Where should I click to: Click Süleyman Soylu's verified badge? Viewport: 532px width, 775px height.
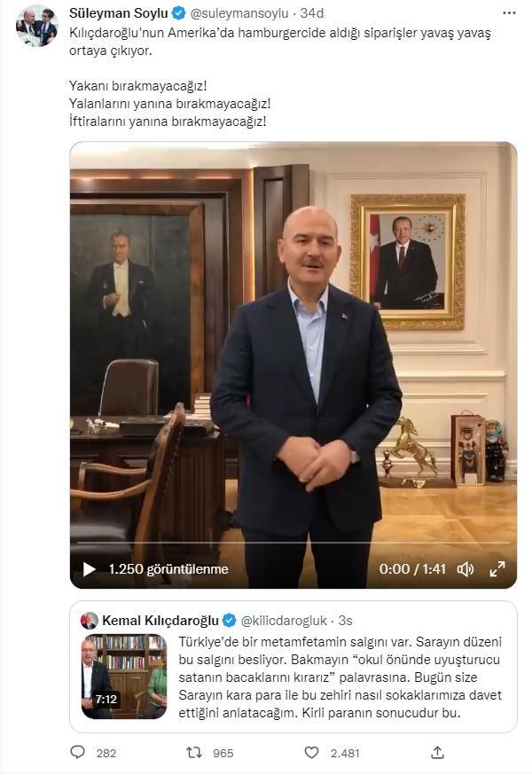pyautogui.click(x=177, y=13)
